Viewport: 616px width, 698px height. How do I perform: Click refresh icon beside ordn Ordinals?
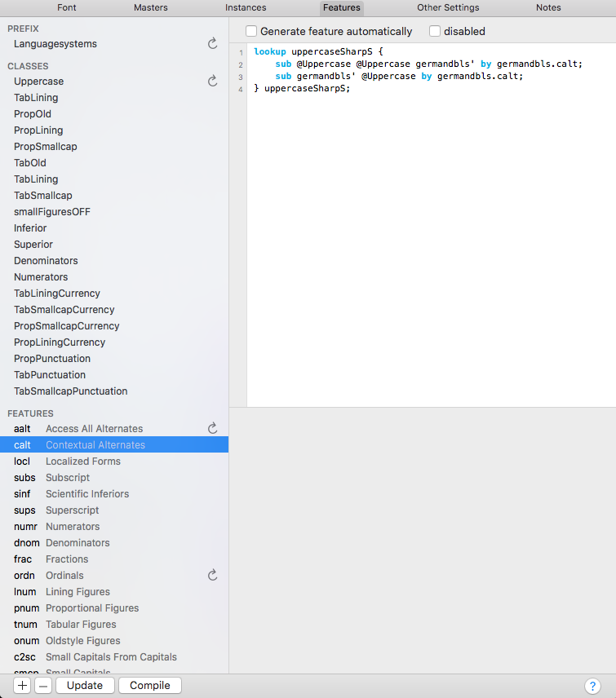click(212, 576)
